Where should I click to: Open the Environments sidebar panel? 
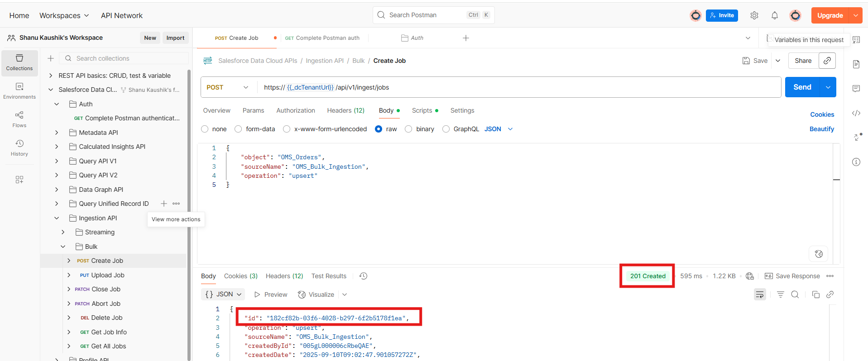(x=19, y=90)
